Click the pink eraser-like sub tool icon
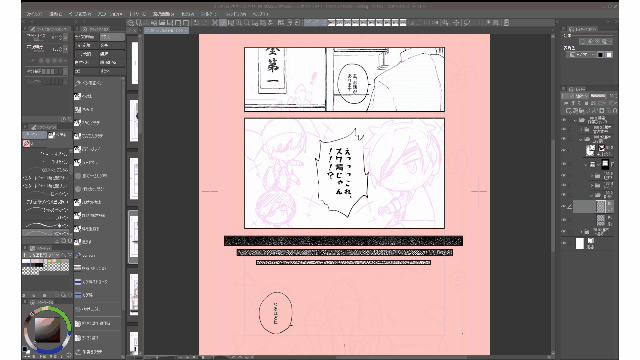The height and width of the screenshot is (360, 640). coord(27,143)
